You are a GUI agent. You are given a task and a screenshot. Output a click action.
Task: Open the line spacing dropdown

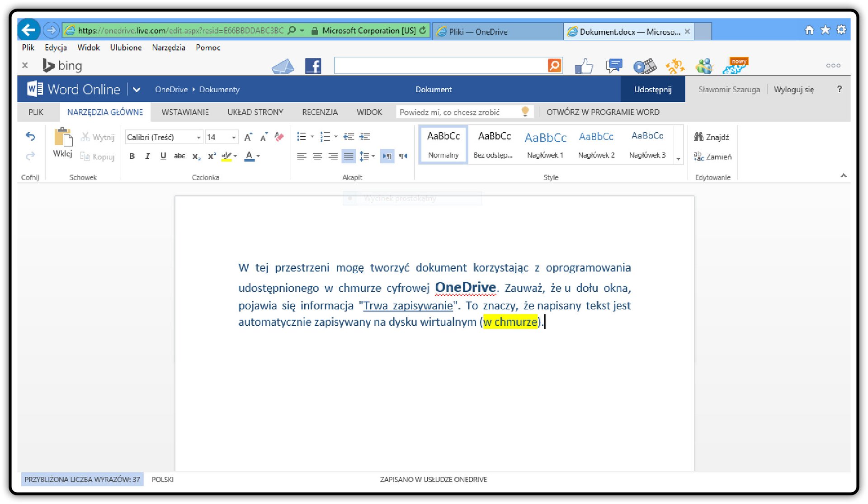click(367, 157)
